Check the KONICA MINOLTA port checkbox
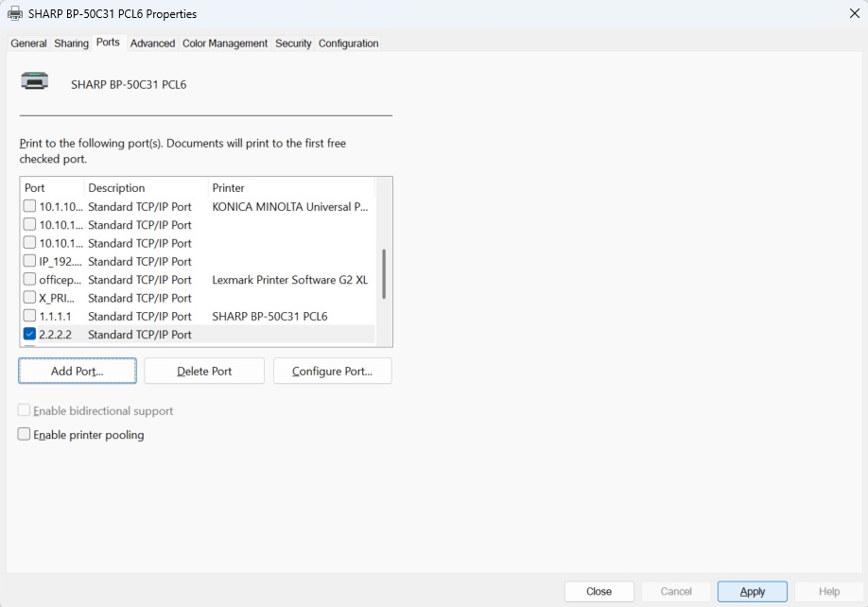 click(x=30, y=206)
